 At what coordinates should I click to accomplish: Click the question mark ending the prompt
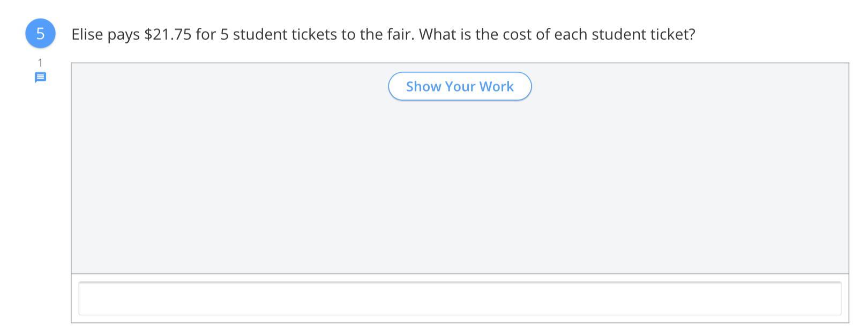[x=692, y=35]
